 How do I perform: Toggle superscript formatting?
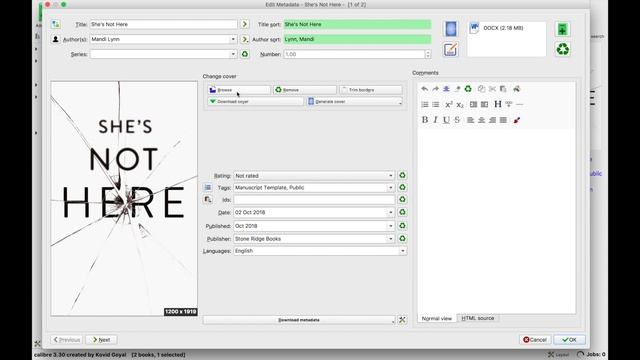click(x=449, y=104)
